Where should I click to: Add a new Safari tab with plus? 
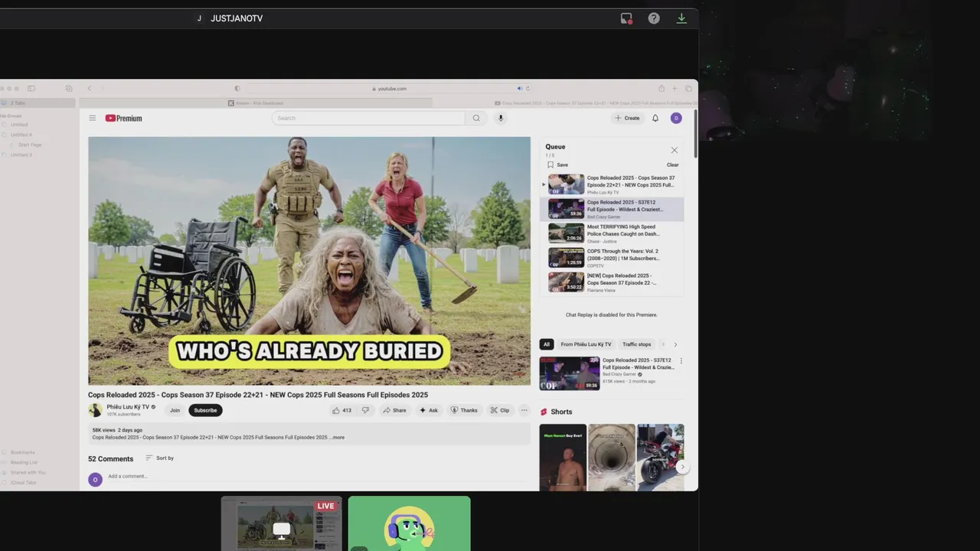pyautogui.click(x=675, y=89)
